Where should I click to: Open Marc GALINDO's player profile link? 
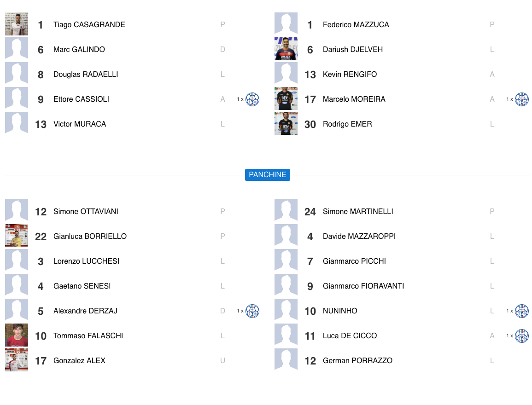(x=79, y=50)
